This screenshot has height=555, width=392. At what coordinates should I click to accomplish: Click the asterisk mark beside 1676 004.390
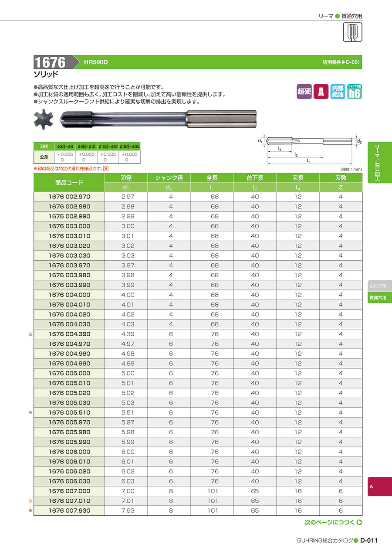point(31,334)
